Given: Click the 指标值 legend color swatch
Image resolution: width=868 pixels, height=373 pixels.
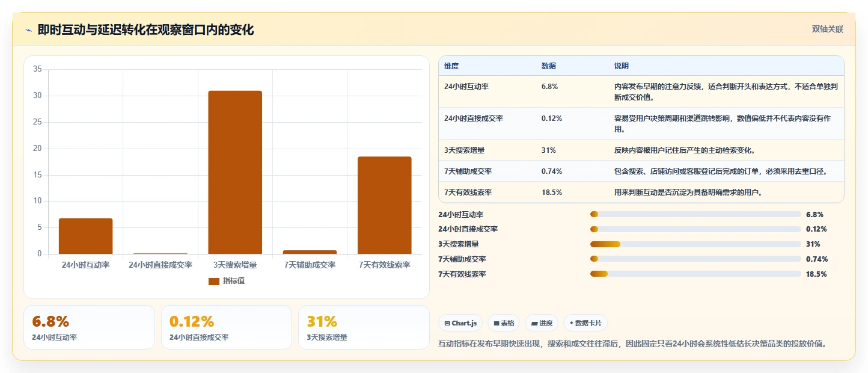Looking at the screenshot, I should (x=214, y=281).
